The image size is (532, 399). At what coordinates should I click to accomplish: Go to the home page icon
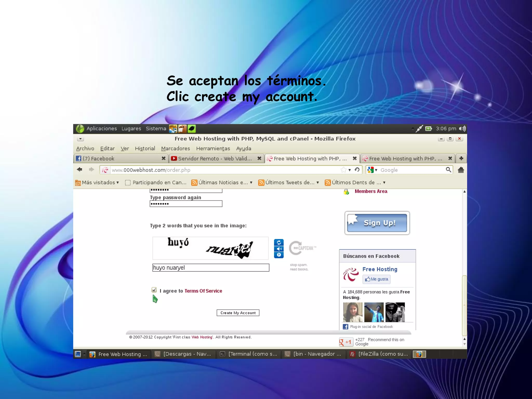pos(461,170)
